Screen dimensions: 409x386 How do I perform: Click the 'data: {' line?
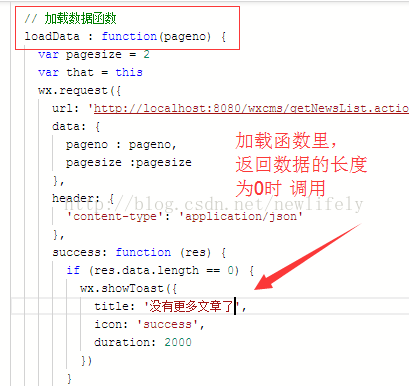coord(76,126)
